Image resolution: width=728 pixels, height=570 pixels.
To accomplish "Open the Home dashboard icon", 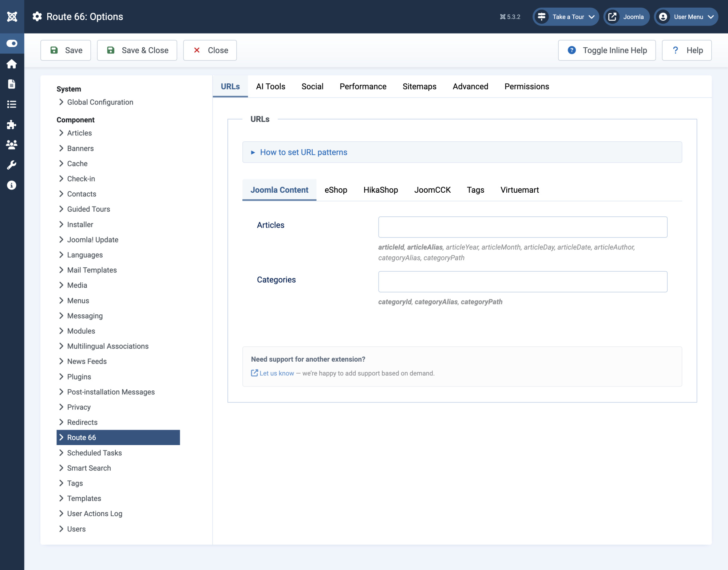I will [12, 64].
